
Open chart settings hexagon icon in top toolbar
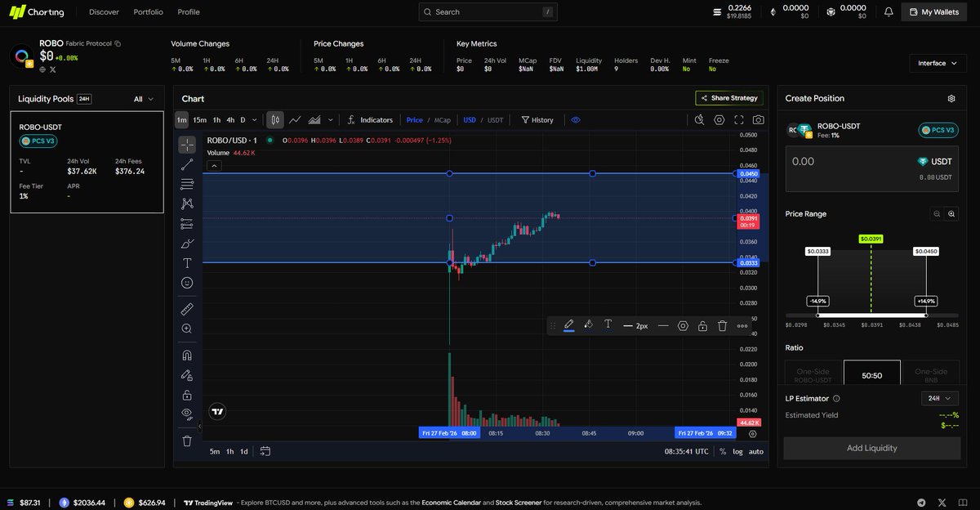719,119
